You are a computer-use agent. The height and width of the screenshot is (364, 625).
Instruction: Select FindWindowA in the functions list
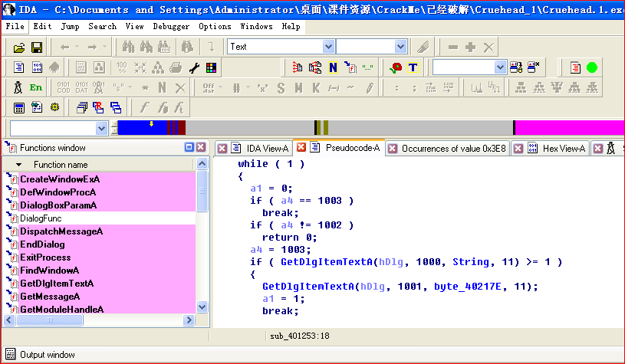pos(100,271)
